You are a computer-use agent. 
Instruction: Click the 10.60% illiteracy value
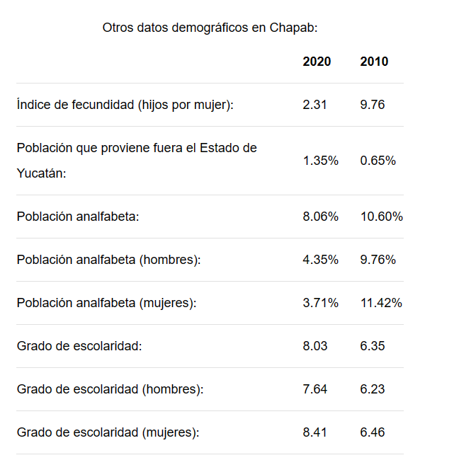click(381, 217)
